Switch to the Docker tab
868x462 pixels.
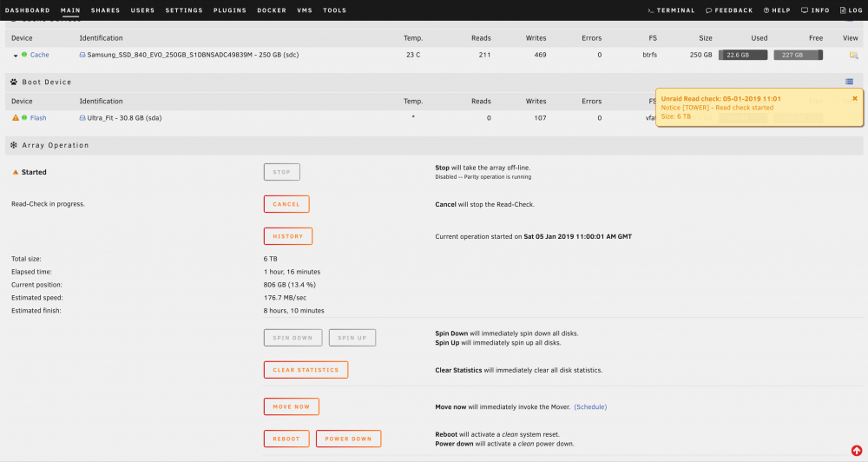point(271,10)
